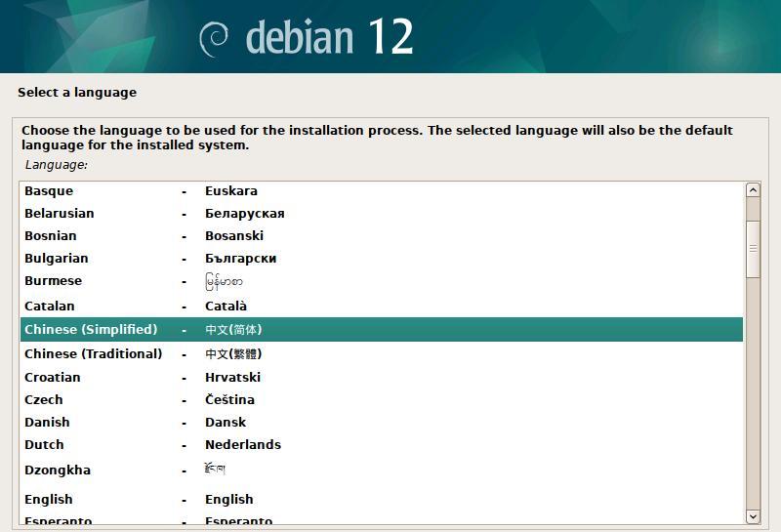
Task: Pick Bulgarian in the language list
Action: click(382, 259)
